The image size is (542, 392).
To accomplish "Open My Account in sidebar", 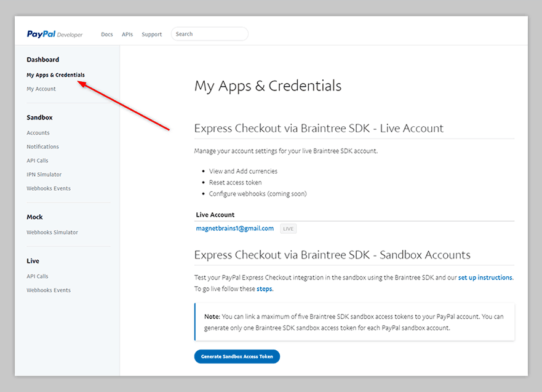I will [x=41, y=89].
